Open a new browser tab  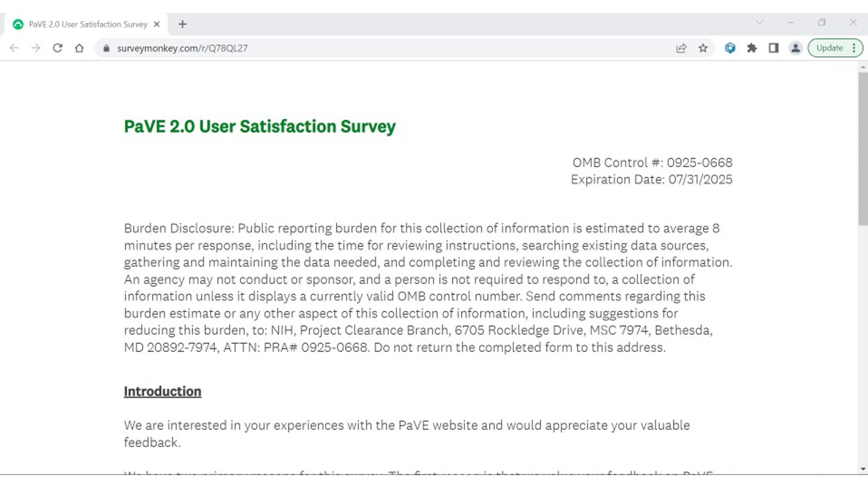coord(182,24)
